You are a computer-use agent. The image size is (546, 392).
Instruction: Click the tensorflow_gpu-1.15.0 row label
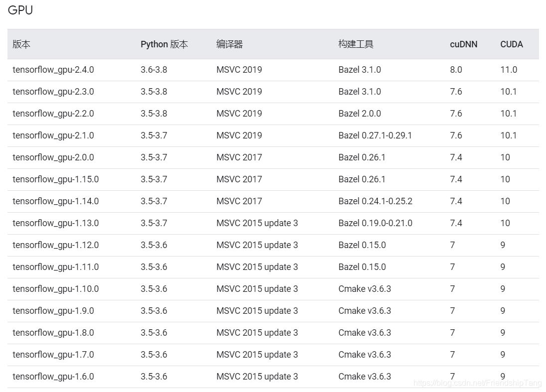pos(55,179)
